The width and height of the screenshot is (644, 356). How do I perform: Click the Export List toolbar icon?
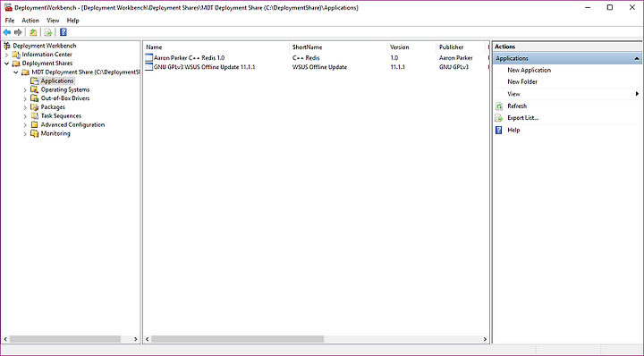click(48, 32)
